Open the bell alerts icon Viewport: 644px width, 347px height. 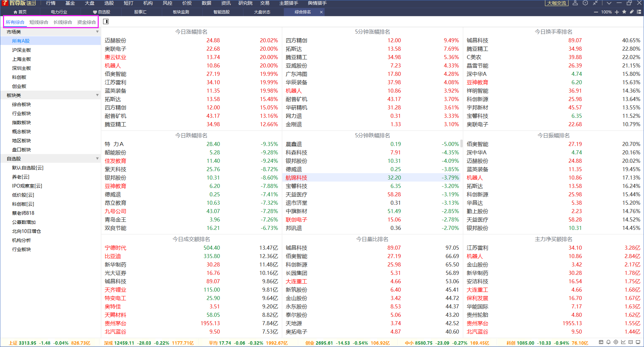pyautogui.click(x=608, y=342)
